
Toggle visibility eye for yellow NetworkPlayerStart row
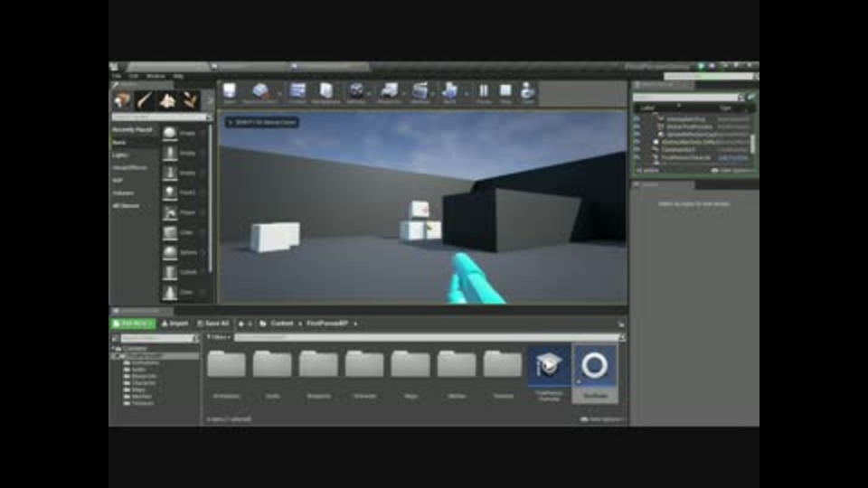pyautogui.click(x=637, y=142)
